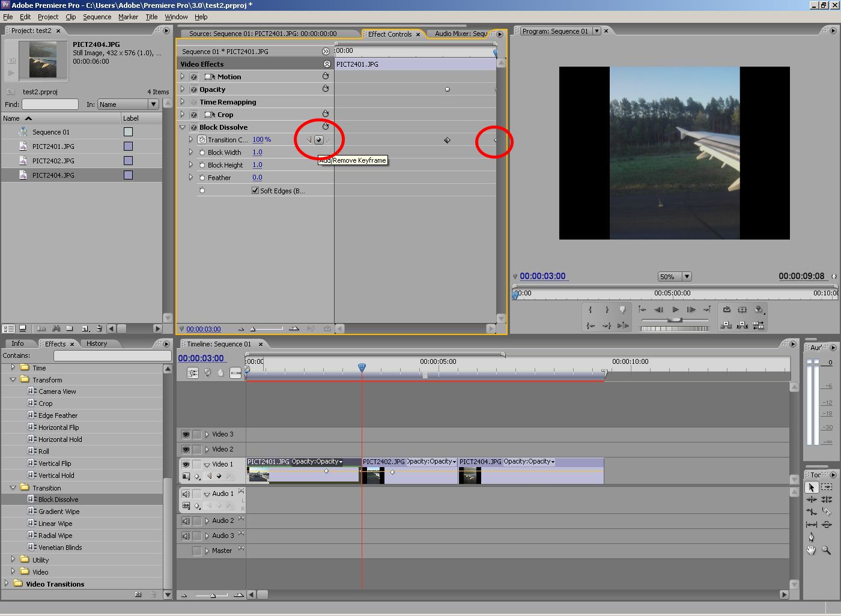Collapse the Block Dissolve effect
Viewport: 841px width, 616px height.
pos(183,127)
